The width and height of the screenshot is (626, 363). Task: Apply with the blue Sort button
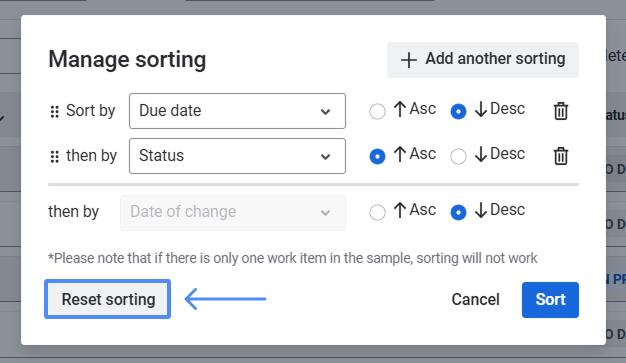click(x=550, y=300)
